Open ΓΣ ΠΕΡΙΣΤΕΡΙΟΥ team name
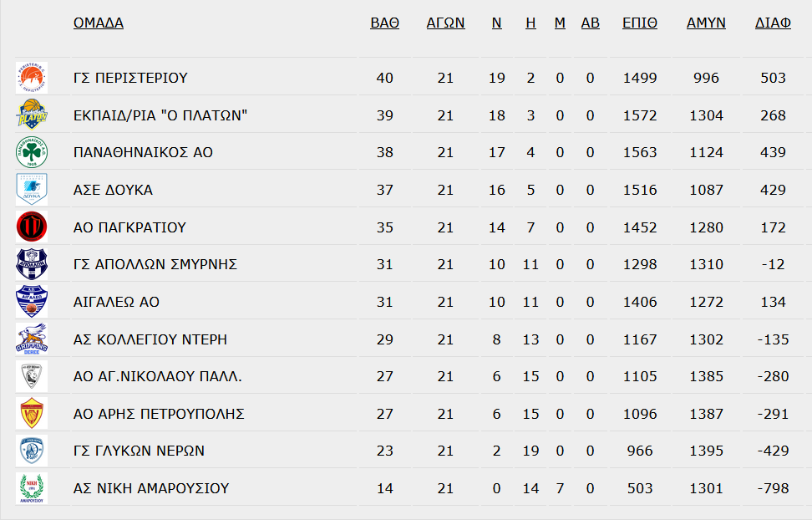The width and height of the screenshot is (812, 520). tap(130, 78)
